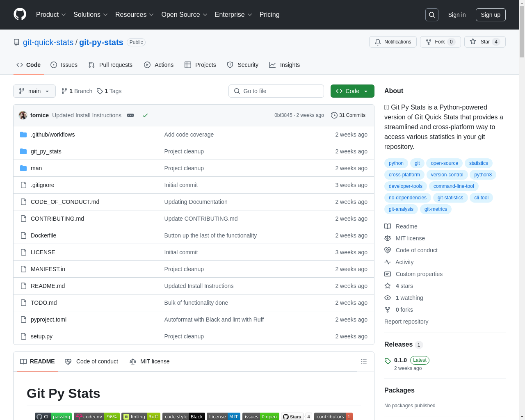The height and width of the screenshot is (420, 525).
Task: Expand the Open Source menu
Action: 185,14
